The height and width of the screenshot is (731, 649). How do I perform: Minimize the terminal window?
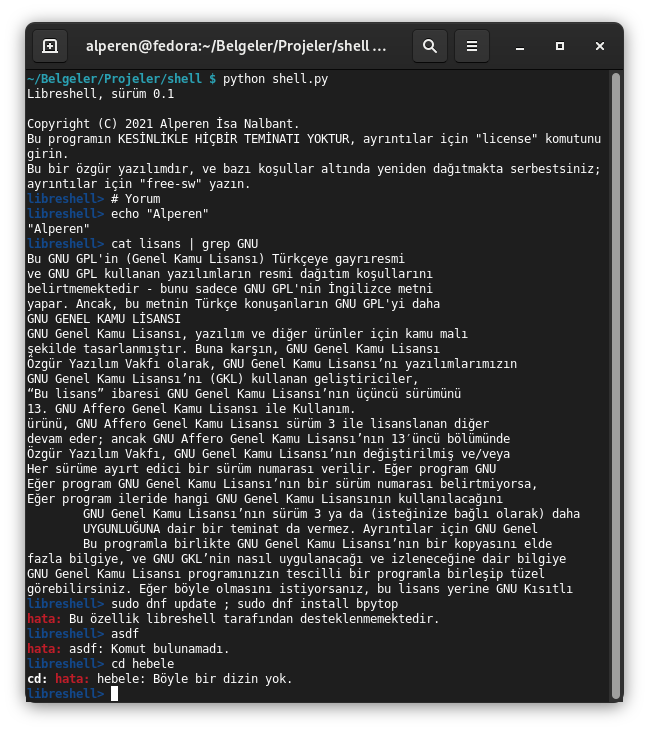coord(520,46)
